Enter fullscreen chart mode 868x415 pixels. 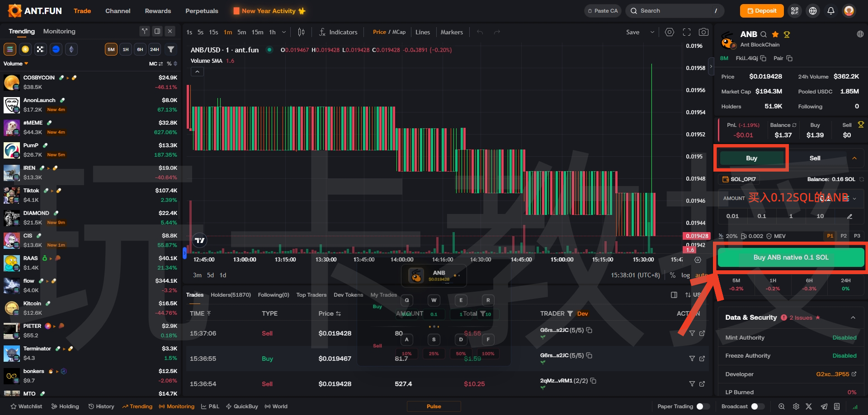687,32
